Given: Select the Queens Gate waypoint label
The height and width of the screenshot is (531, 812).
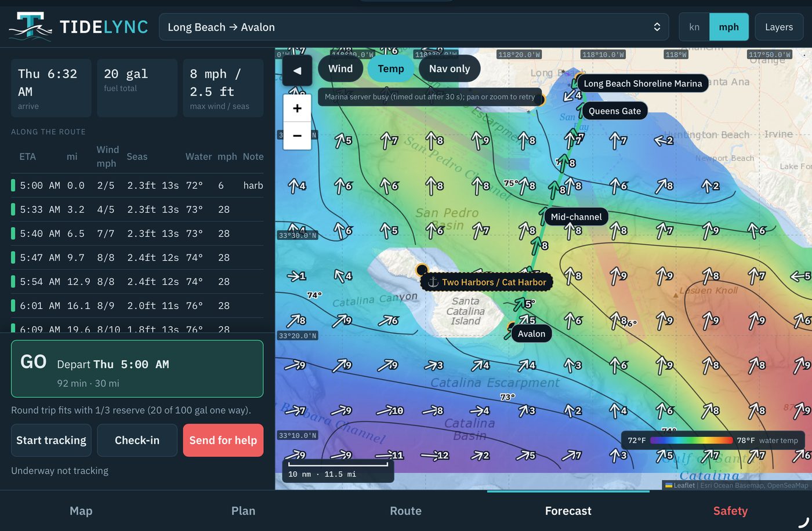Looking at the screenshot, I should (x=615, y=111).
